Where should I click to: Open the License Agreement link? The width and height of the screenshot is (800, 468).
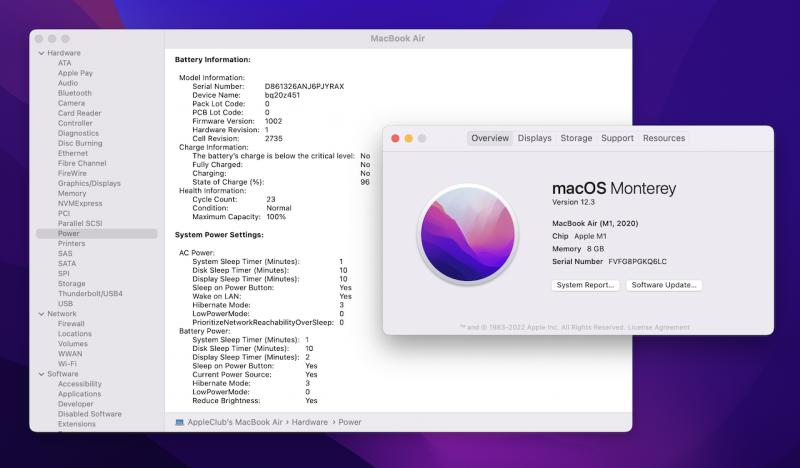(x=659, y=327)
